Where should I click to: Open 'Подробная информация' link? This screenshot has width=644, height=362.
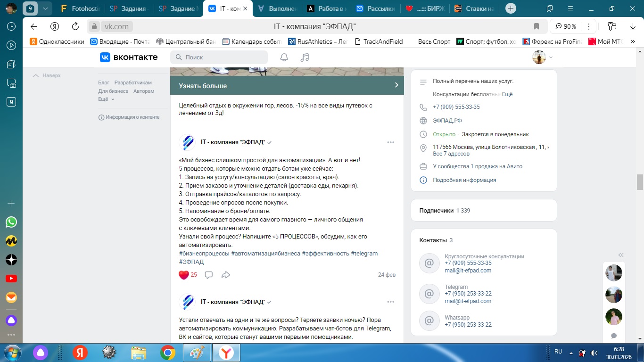464,180
